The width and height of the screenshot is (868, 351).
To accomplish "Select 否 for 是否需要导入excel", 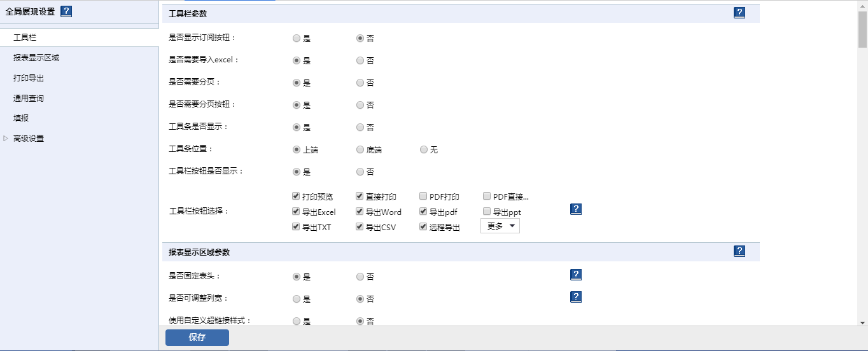I will pos(360,60).
